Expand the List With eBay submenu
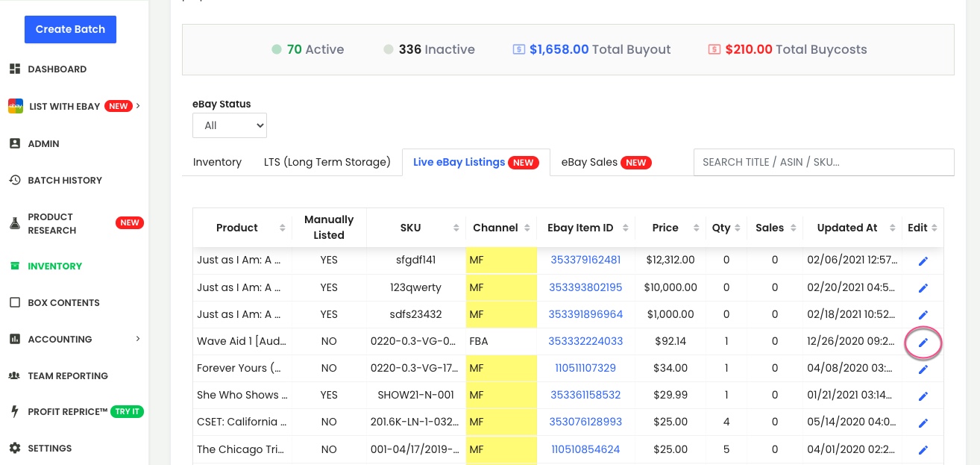This screenshot has height=465, width=980. pos(138,106)
